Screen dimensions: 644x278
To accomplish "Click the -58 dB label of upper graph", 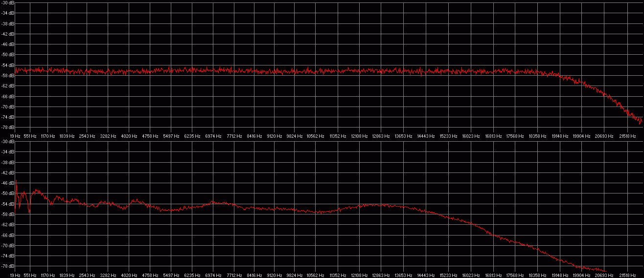I will pyautogui.click(x=7, y=76).
